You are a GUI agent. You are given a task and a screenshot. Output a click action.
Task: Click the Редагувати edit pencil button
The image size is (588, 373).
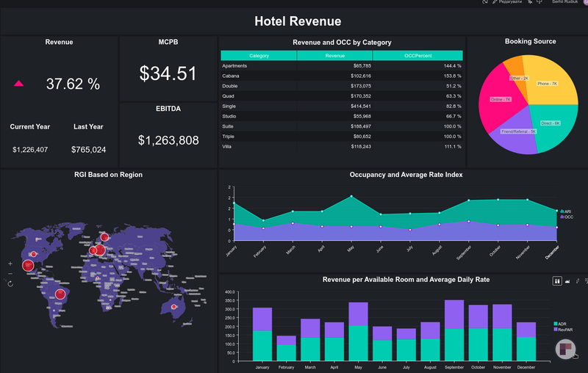click(508, 2)
